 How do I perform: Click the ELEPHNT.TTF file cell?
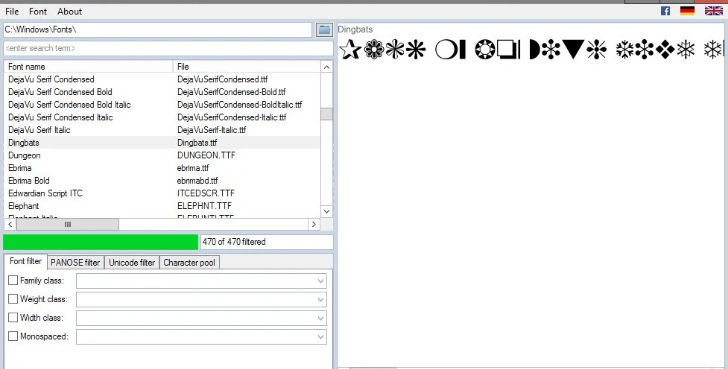[204, 206]
